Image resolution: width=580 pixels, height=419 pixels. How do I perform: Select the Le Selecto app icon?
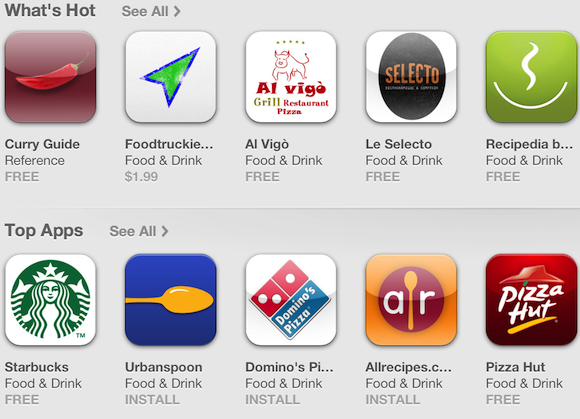(411, 77)
